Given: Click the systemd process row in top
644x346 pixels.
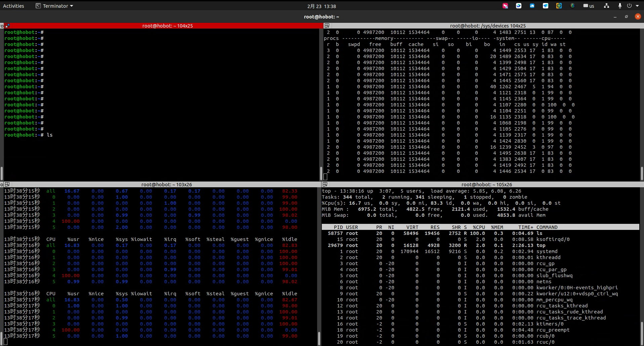Looking at the screenshot, I should pos(480,251).
